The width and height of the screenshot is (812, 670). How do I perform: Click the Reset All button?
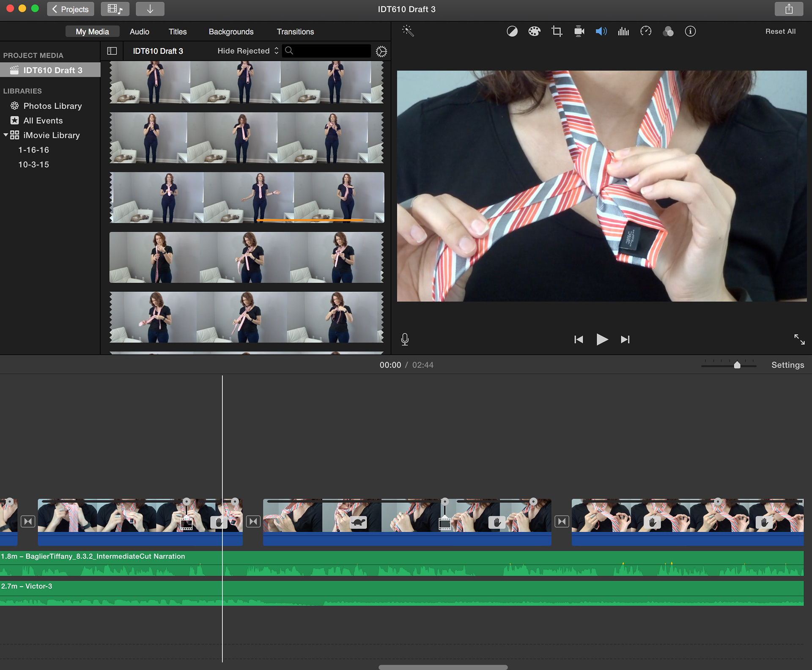pos(780,31)
